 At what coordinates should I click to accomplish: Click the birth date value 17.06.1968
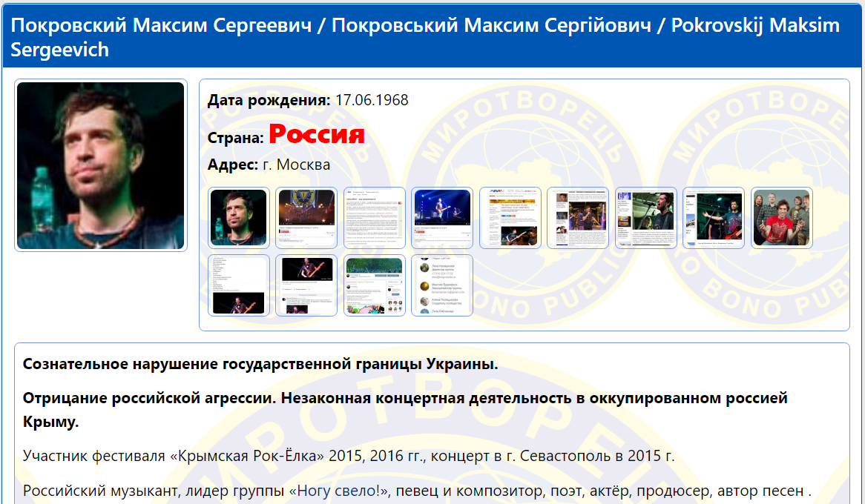click(372, 100)
